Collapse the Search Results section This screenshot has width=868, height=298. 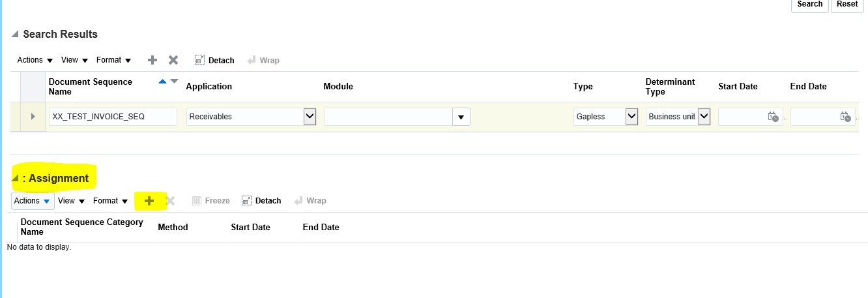click(15, 35)
